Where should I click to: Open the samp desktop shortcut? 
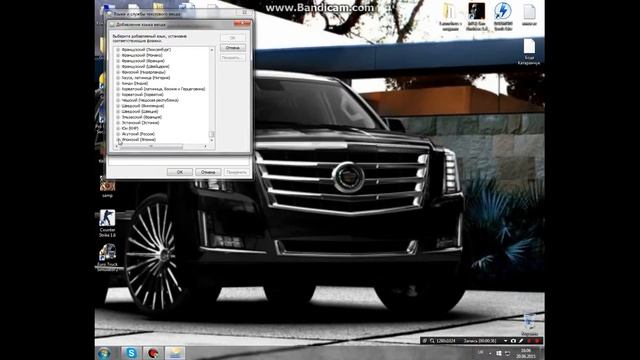point(107,188)
